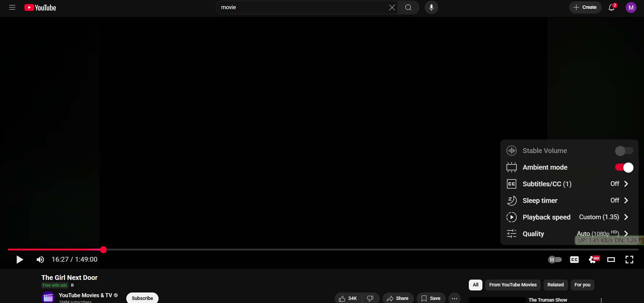Open the notifications bell
The image size is (644, 303).
pos(612,7)
